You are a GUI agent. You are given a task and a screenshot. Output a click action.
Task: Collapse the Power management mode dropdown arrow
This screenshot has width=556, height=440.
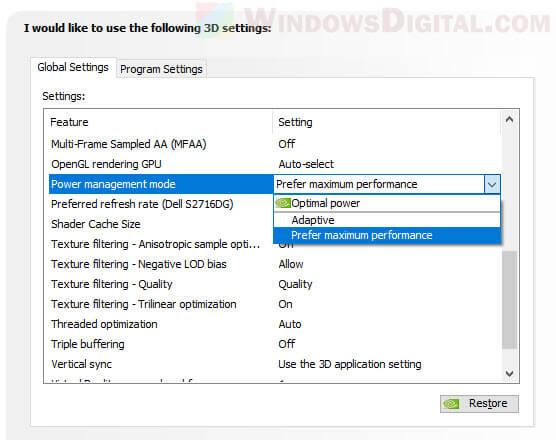click(x=492, y=184)
